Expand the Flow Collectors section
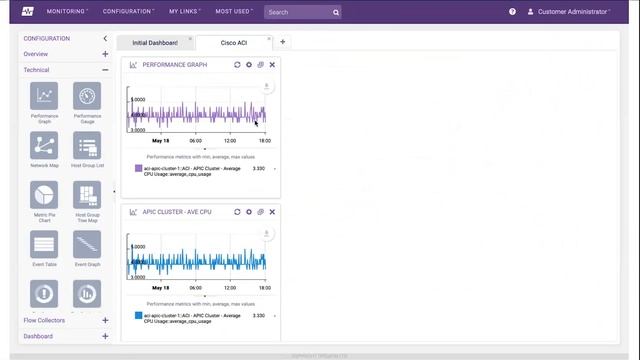This screenshot has width=640, height=360. (x=105, y=320)
